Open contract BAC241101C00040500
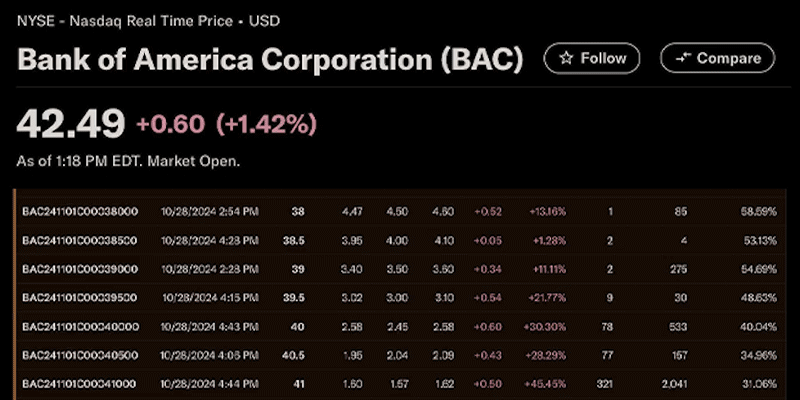 (x=79, y=355)
